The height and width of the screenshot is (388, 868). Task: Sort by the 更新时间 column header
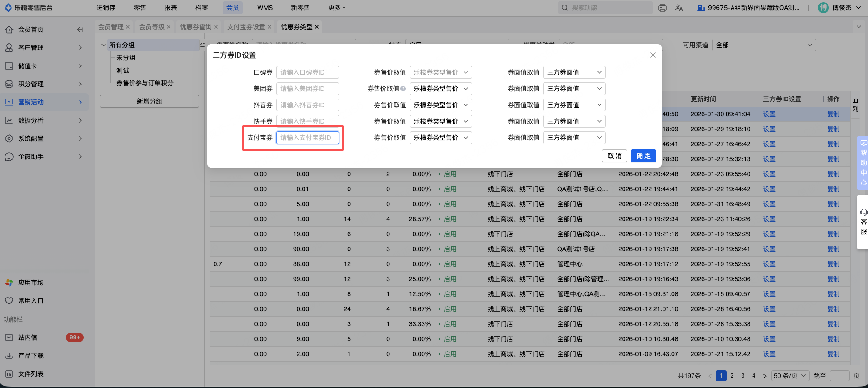[x=703, y=99]
